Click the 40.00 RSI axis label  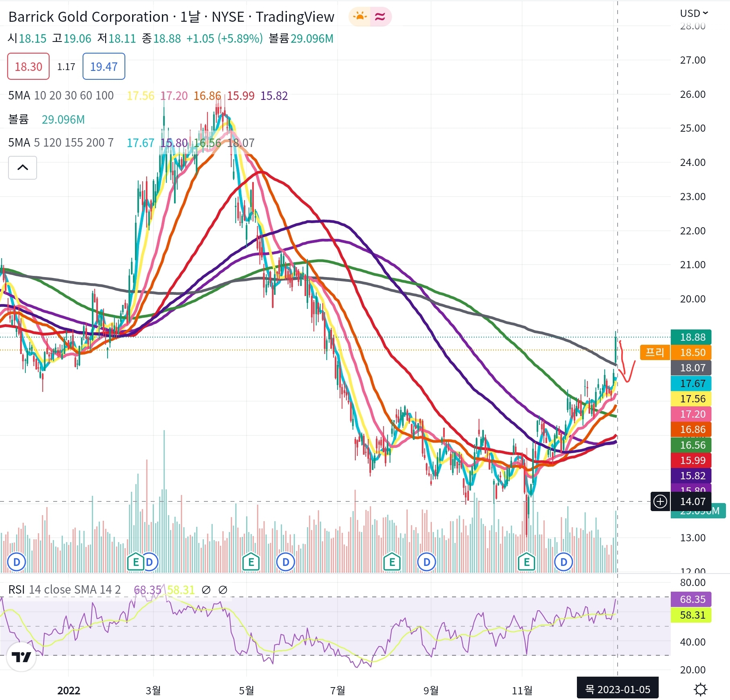click(x=693, y=642)
